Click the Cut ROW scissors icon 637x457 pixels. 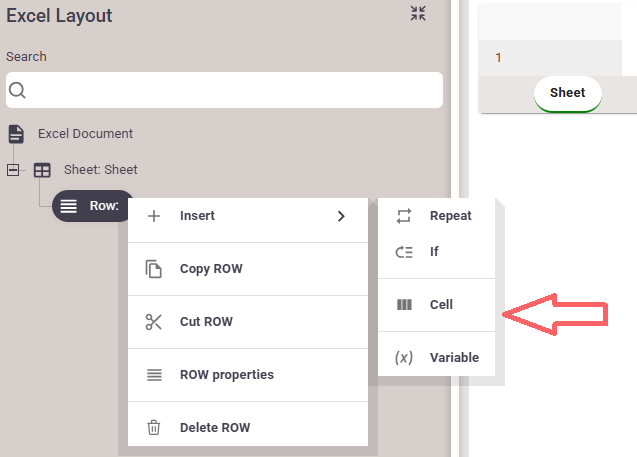(154, 322)
